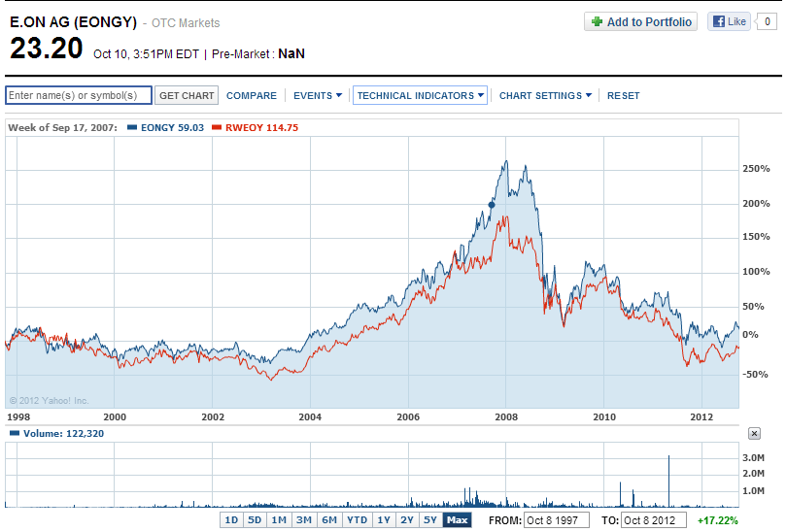Open the COMPARE option
Viewport: 787px width, 532px height.
252,95
